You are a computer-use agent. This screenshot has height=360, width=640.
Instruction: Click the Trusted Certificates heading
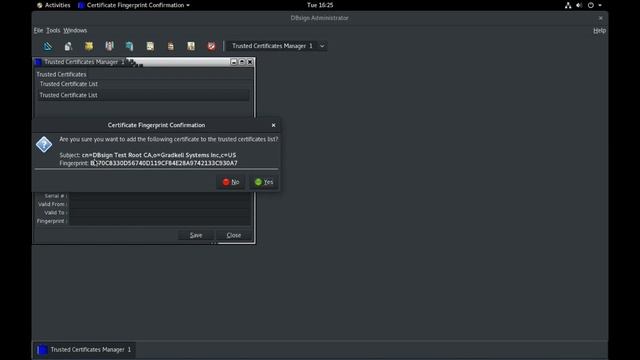click(61, 74)
